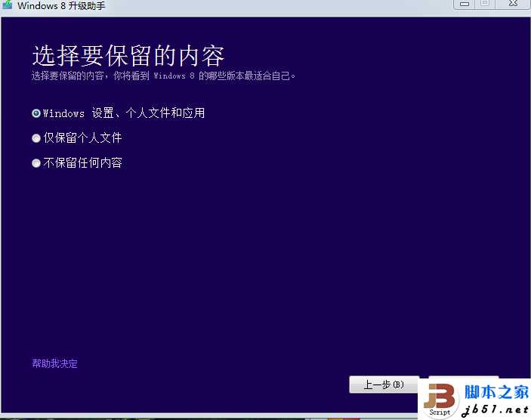Screen dimensions: 531x420
Task: Close the Windows 8 升级助手 window
Action: 513,4
